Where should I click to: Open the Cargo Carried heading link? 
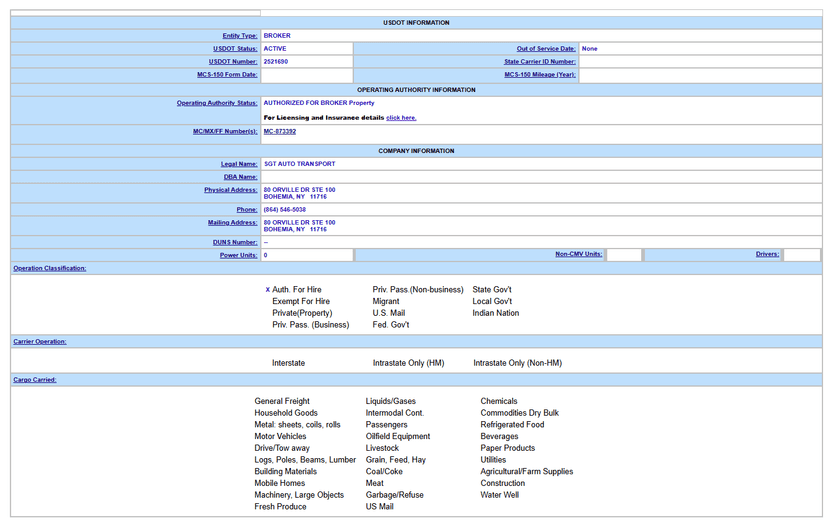coord(35,380)
